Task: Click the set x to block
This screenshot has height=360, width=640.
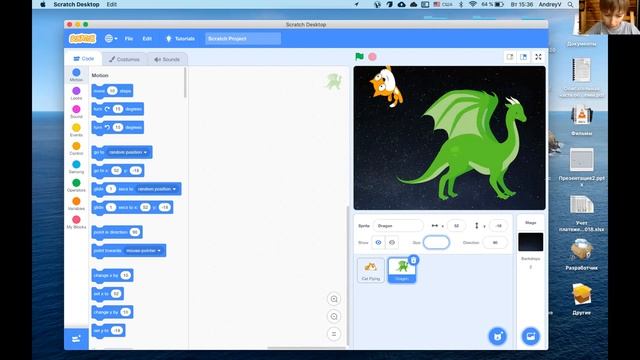Action: coord(108,294)
